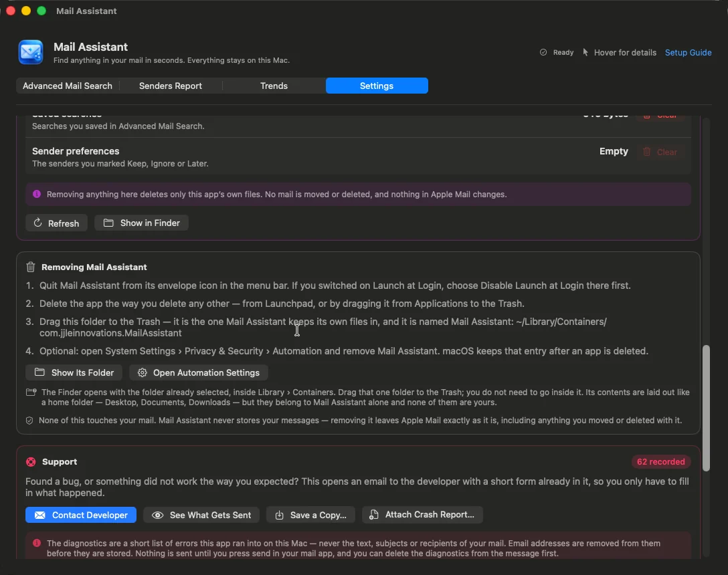Image resolution: width=728 pixels, height=575 pixels.
Task: Click document icon on Attach Crash Report
Action: [374, 515]
